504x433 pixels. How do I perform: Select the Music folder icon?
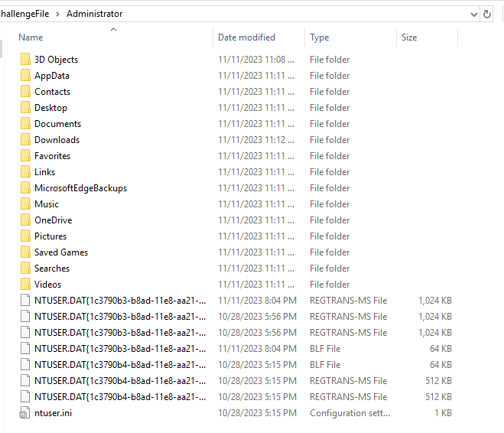pos(25,204)
